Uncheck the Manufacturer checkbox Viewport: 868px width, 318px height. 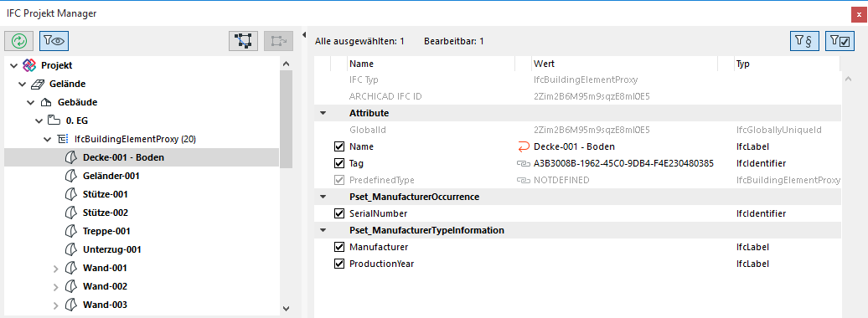(x=339, y=247)
